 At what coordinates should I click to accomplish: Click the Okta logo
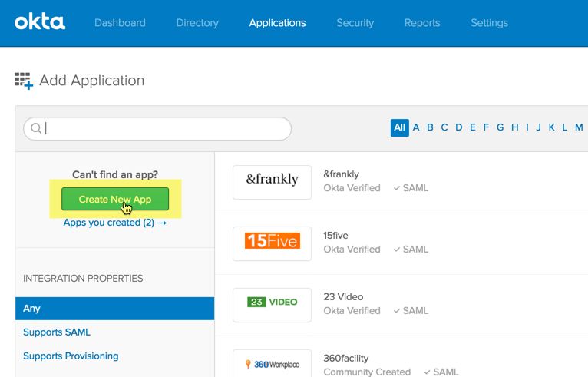coord(40,22)
